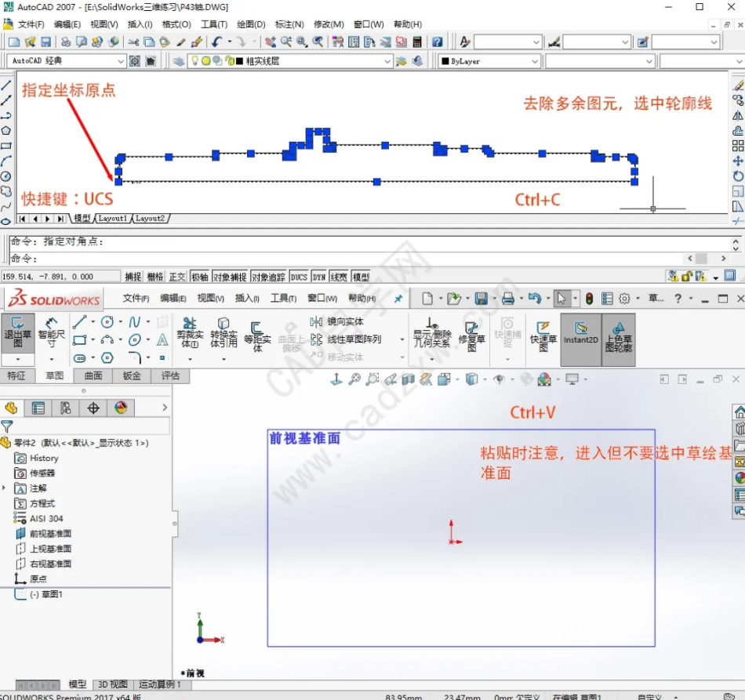
Task: Click AISI 304 material in tree
Action: coord(38,519)
